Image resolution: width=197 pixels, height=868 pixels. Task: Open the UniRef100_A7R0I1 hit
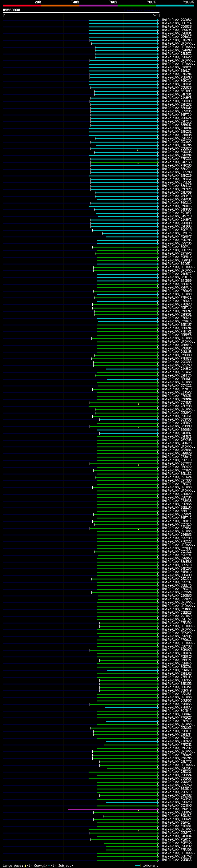click(x=176, y=297)
